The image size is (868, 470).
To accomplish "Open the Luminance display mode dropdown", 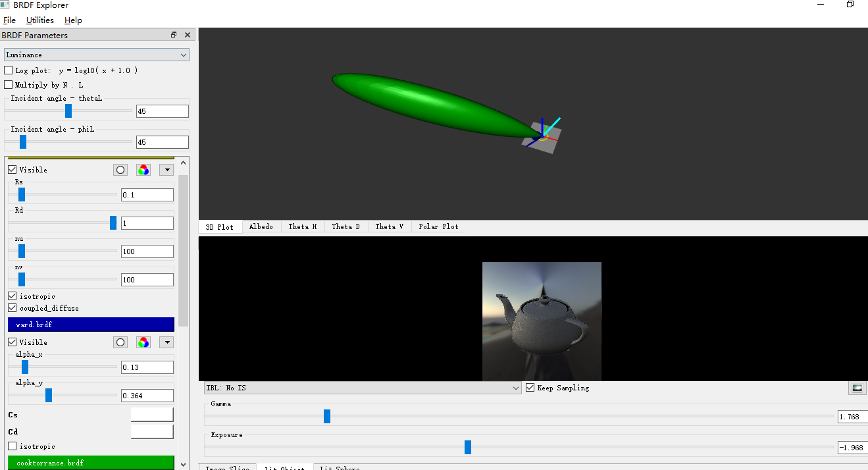I will (96, 54).
